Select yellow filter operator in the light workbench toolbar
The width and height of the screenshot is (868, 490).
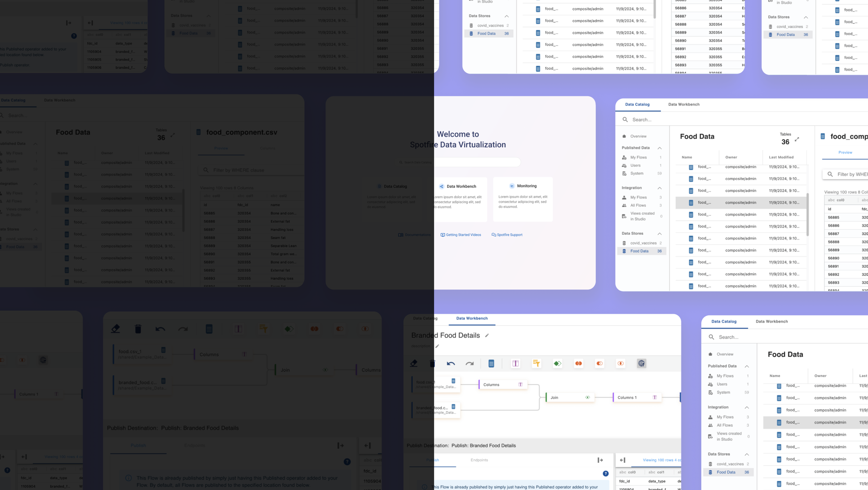tap(536, 363)
